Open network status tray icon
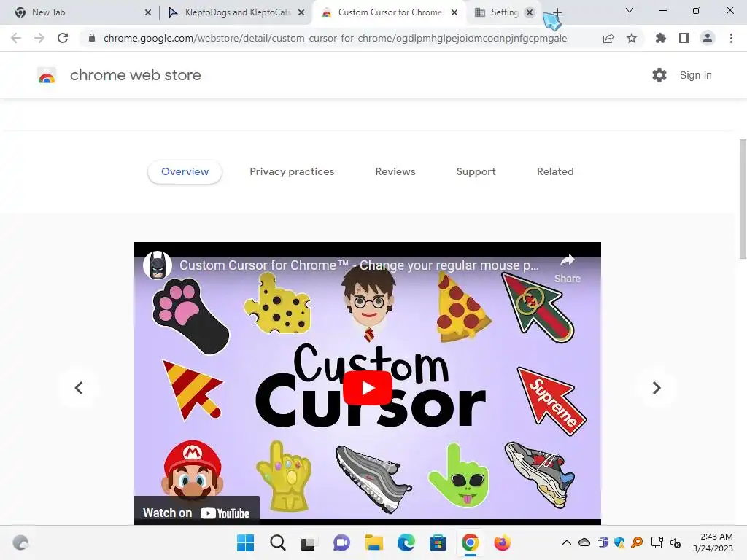Screen dimensions: 747x560 657,542
